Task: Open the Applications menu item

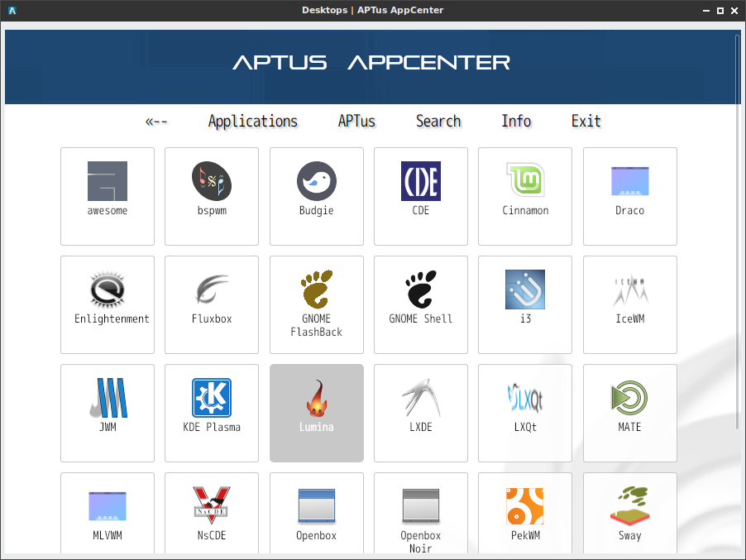Action: 253,122
